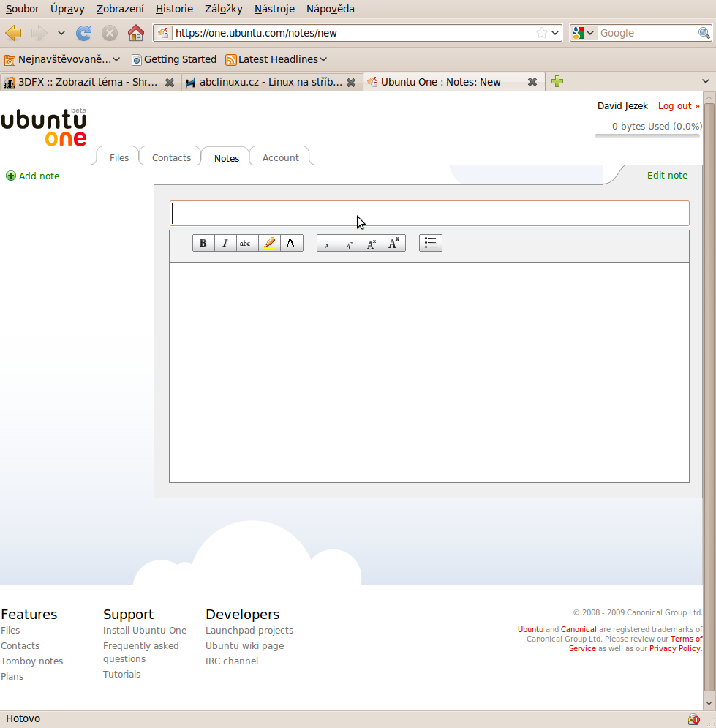716x728 pixels.
Task: Switch to the Contacts tab
Action: click(171, 158)
